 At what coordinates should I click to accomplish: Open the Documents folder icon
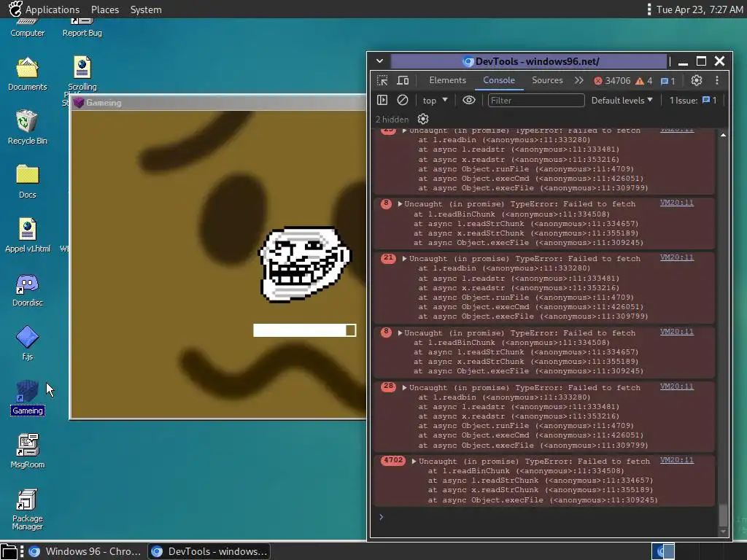click(27, 74)
